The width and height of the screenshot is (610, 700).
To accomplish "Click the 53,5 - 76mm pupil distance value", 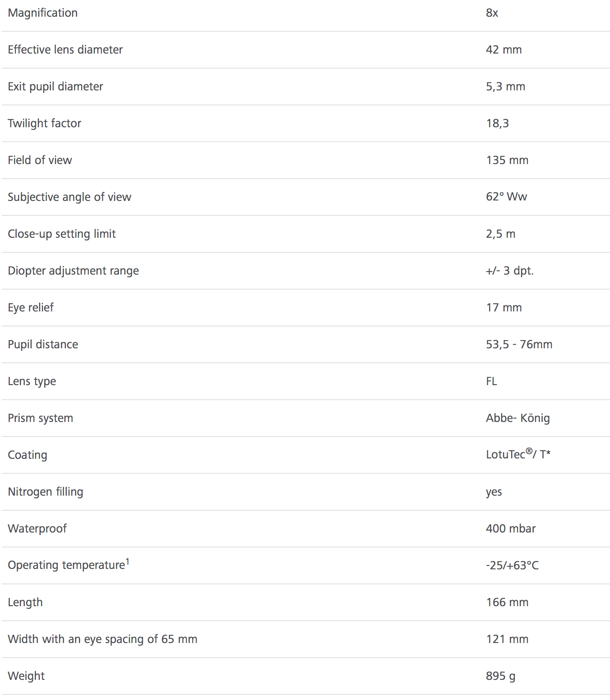I will tap(519, 344).
